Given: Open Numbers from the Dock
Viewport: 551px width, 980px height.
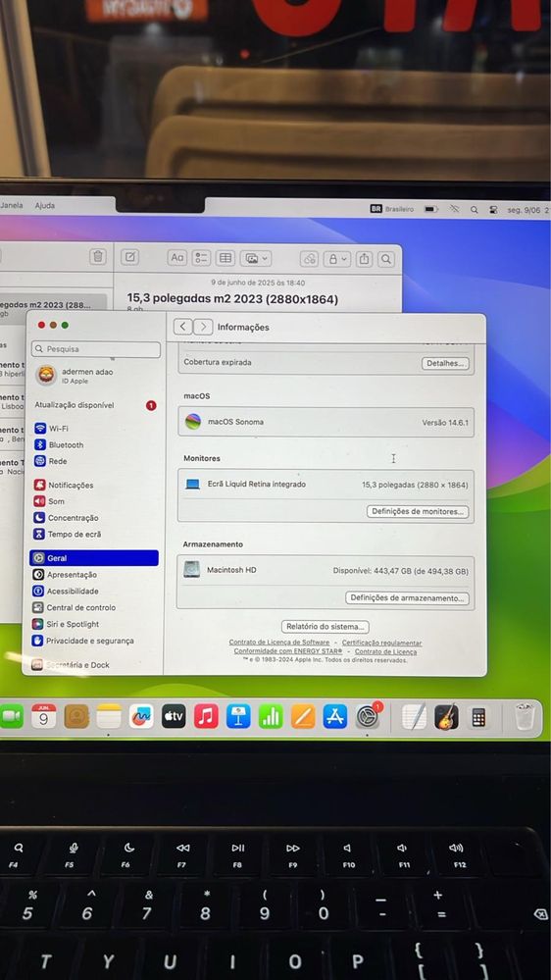Looking at the screenshot, I should (271, 716).
